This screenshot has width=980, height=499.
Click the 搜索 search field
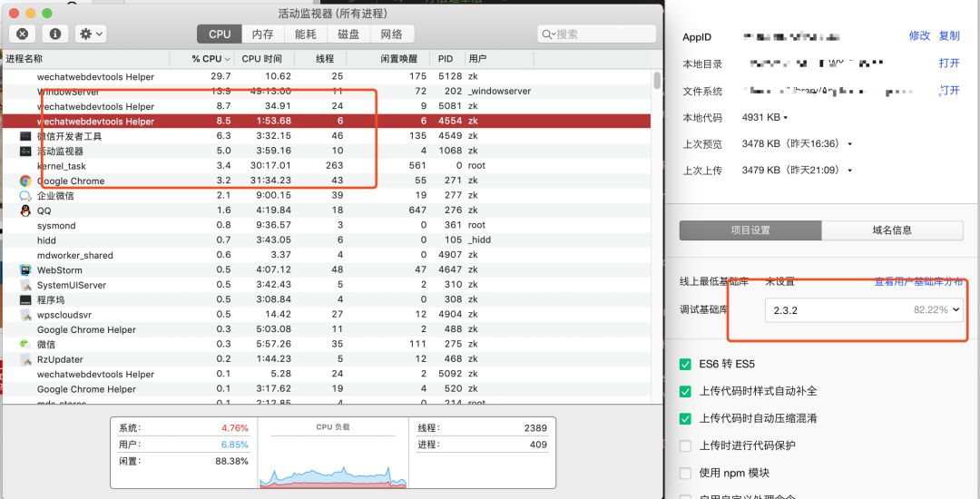(596, 34)
